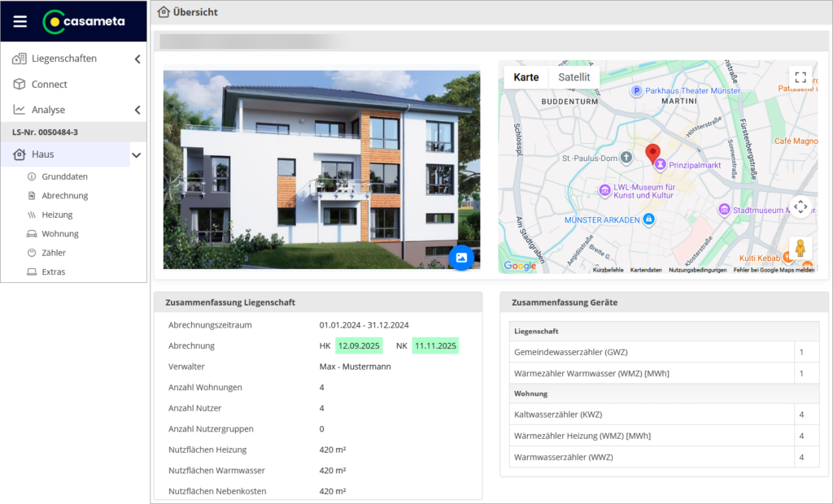833x504 pixels.
Task: Click the HK date 12.09.2025
Action: [359, 345]
